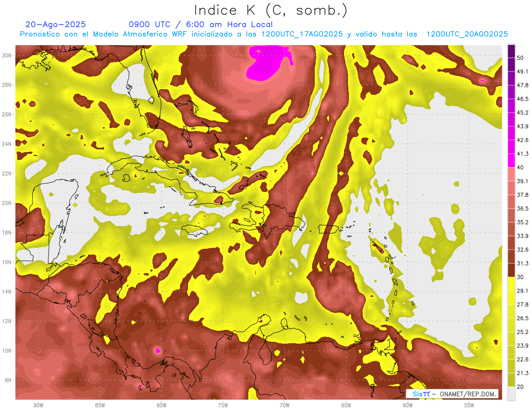
Task: Click the '22.6' color scale value
Action: point(522,360)
